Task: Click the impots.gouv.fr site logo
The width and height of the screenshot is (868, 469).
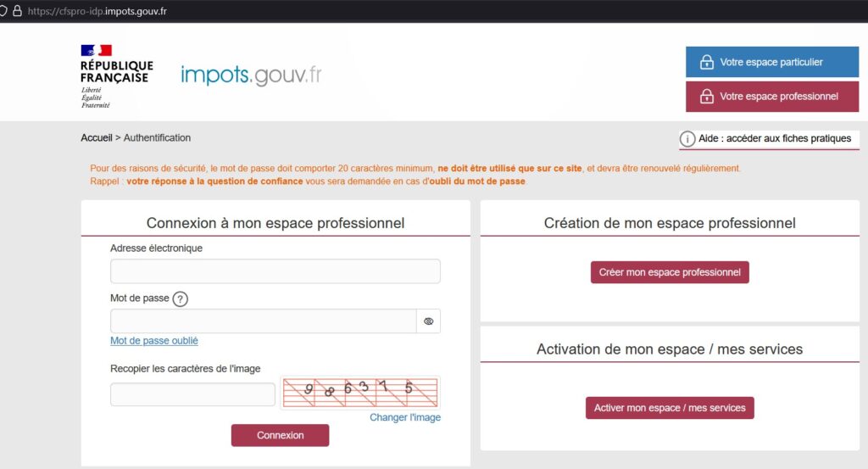Action: coord(251,75)
